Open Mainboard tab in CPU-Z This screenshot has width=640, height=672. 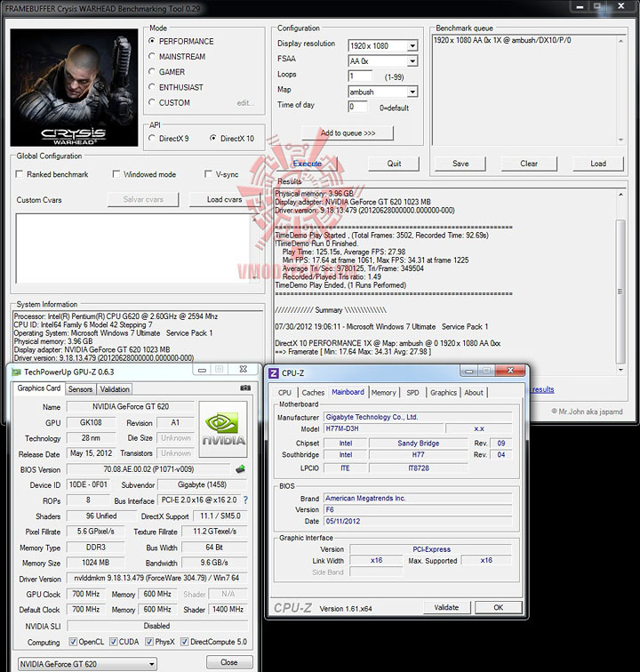(348, 392)
